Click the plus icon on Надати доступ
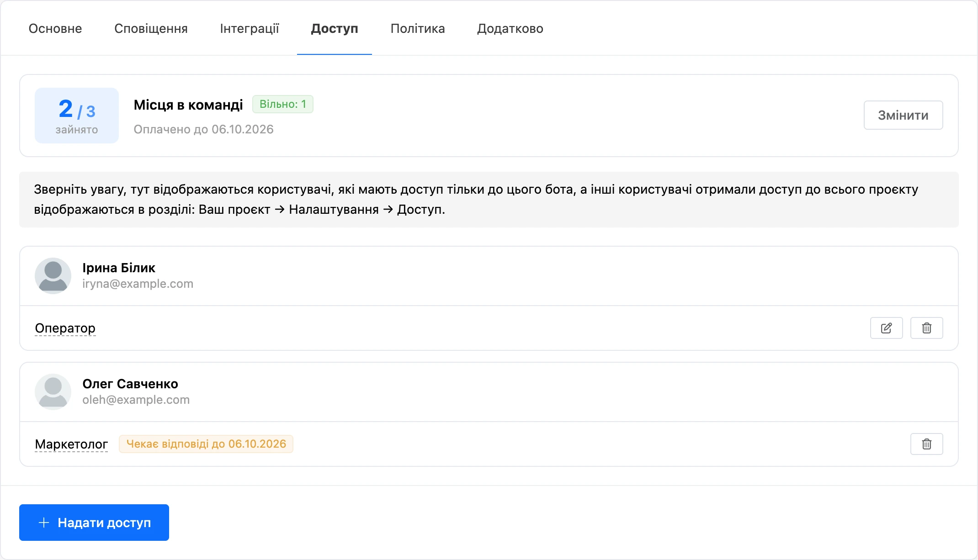Image resolution: width=978 pixels, height=560 pixels. 44,523
